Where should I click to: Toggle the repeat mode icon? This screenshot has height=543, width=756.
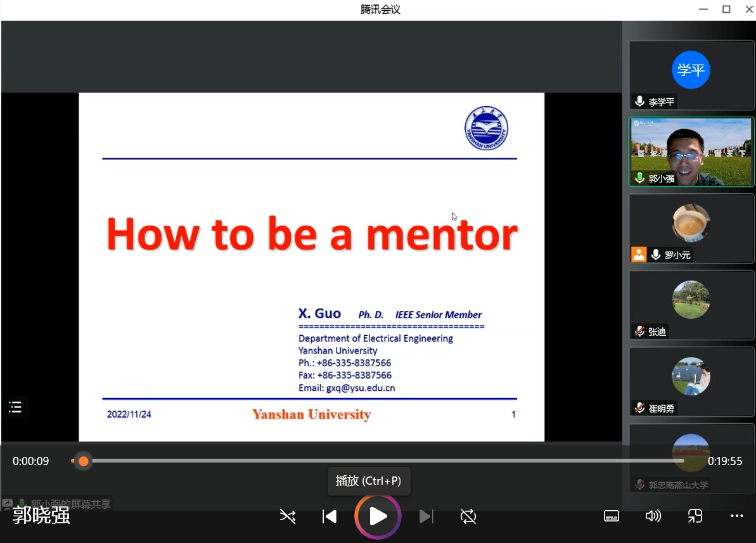click(468, 516)
